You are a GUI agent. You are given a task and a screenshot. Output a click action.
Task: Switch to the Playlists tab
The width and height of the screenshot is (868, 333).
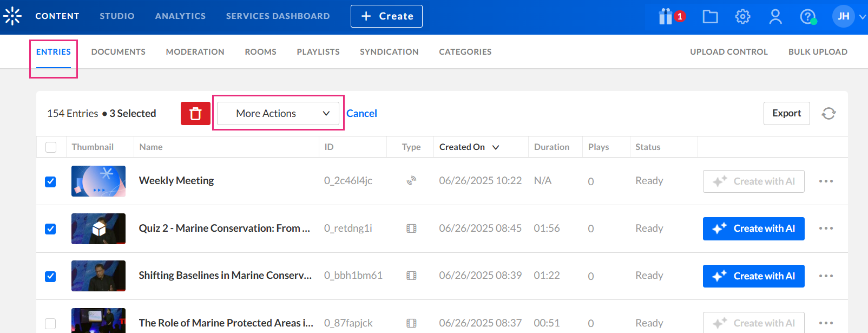click(x=318, y=52)
